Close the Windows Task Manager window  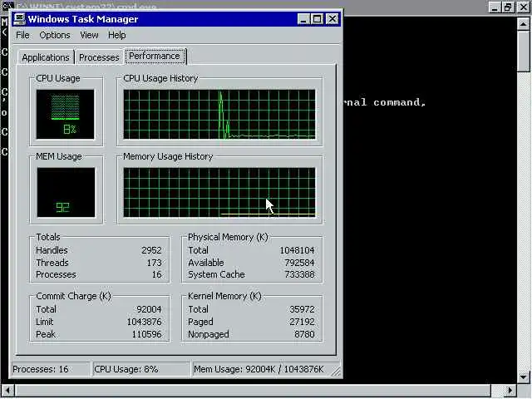tap(332, 19)
